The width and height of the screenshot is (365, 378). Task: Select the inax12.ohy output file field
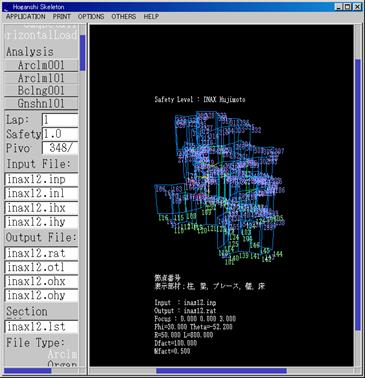(41, 295)
